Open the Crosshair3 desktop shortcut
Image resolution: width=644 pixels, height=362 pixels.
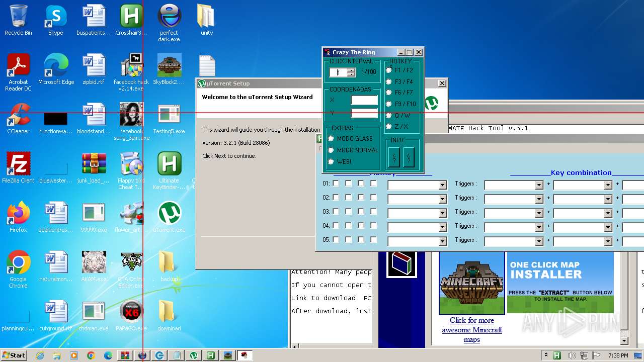pos(131,21)
